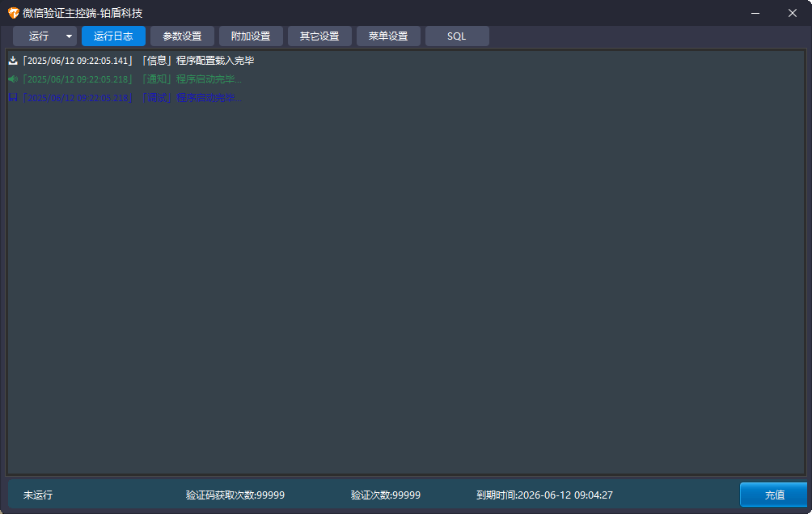The width and height of the screenshot is (812, 514).
Task: Close the 微信验证主控端 window
Action: point(793,13)
